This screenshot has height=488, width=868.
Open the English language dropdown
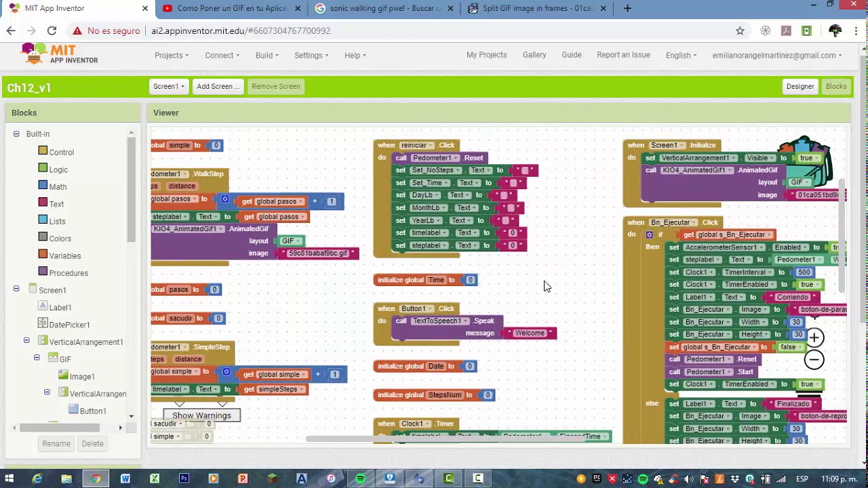click(681, 56)
